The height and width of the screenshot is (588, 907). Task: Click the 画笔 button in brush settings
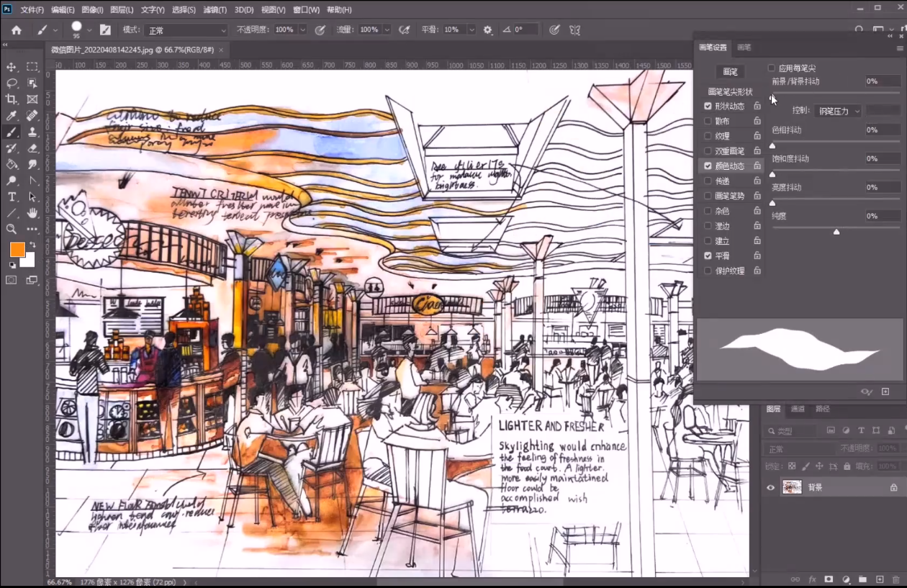click(730, 72)
